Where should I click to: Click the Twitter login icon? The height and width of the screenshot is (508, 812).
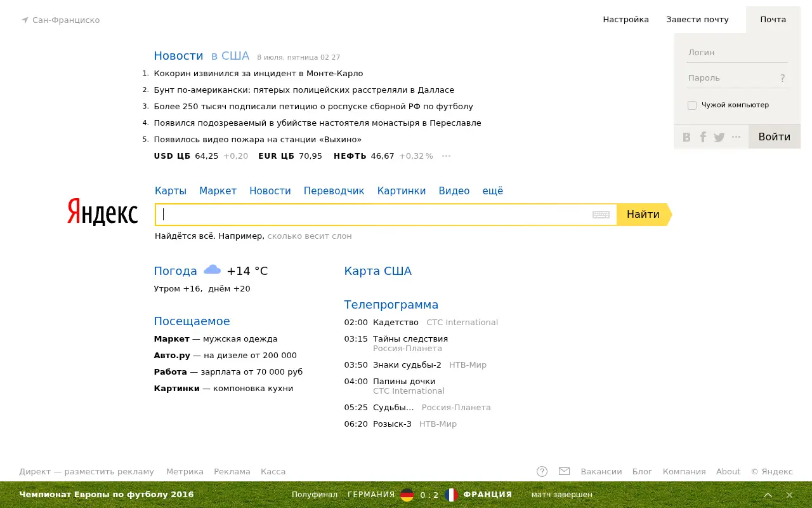click(x=719, y=137)
